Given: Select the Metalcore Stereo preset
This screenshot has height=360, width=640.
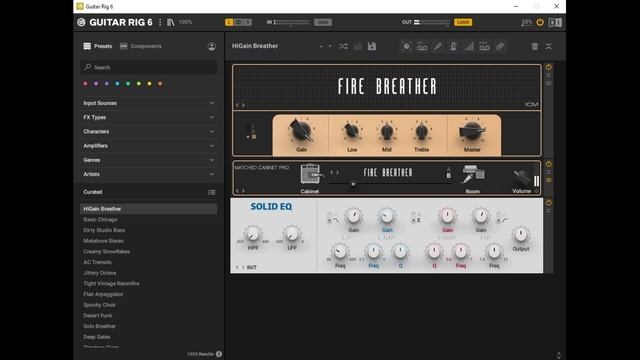Looking at the screenshot, I should pos(103,241).
